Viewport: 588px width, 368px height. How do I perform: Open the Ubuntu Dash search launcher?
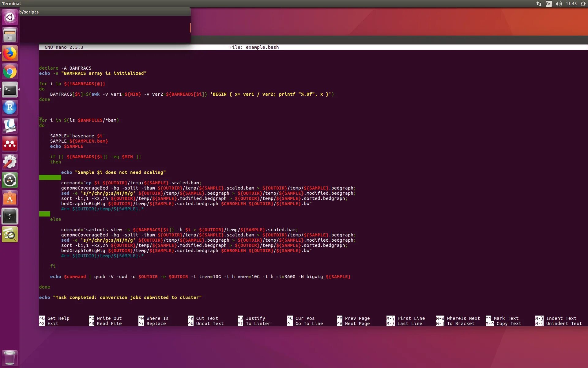coord(10,17)
